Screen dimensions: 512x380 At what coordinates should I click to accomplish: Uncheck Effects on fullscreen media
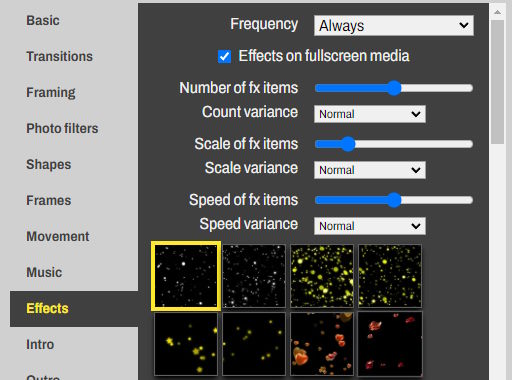[224, 56]
